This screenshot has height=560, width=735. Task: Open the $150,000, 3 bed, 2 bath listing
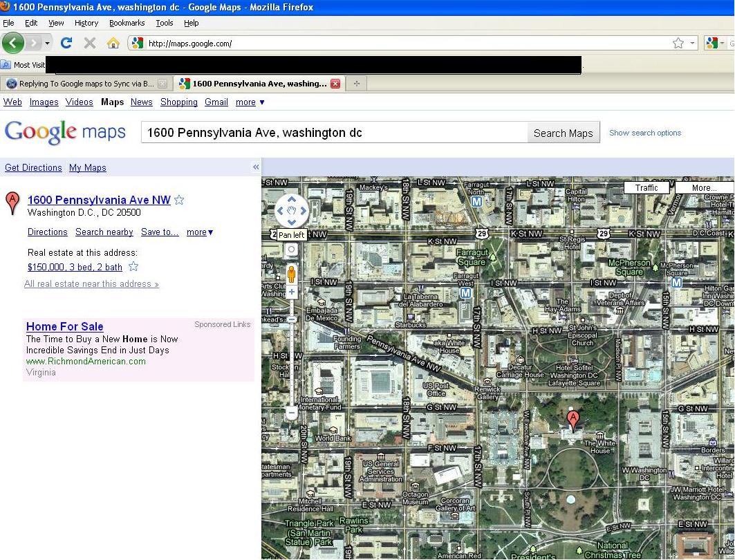coord(75,267)
